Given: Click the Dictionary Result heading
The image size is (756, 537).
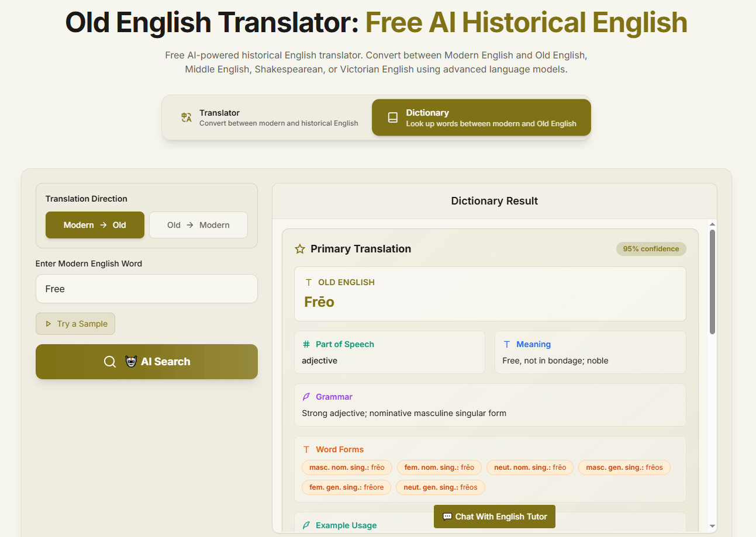Looking at the screenshot, I should [495, 201].
